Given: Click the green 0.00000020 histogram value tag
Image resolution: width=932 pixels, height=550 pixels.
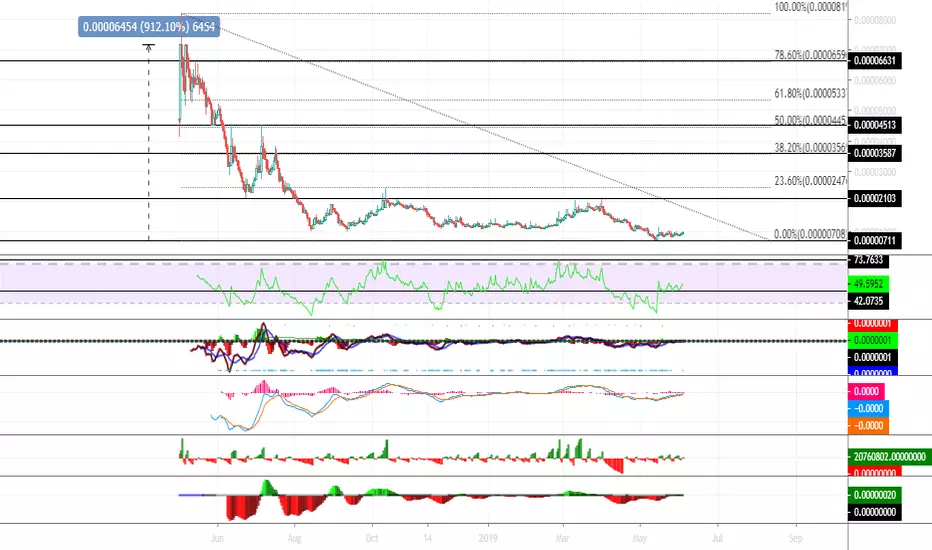Looking at the screenshot, I should coord(875,495).
